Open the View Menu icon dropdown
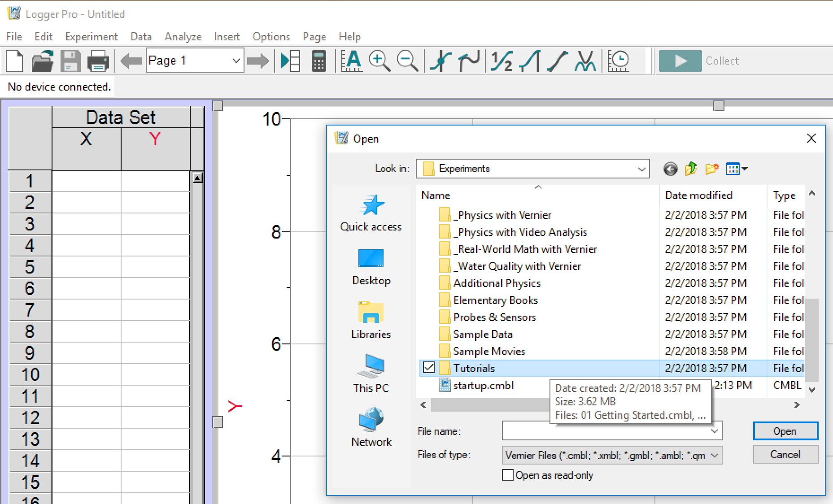The width and height of the screenshot is (833, 504). (737, 169)
